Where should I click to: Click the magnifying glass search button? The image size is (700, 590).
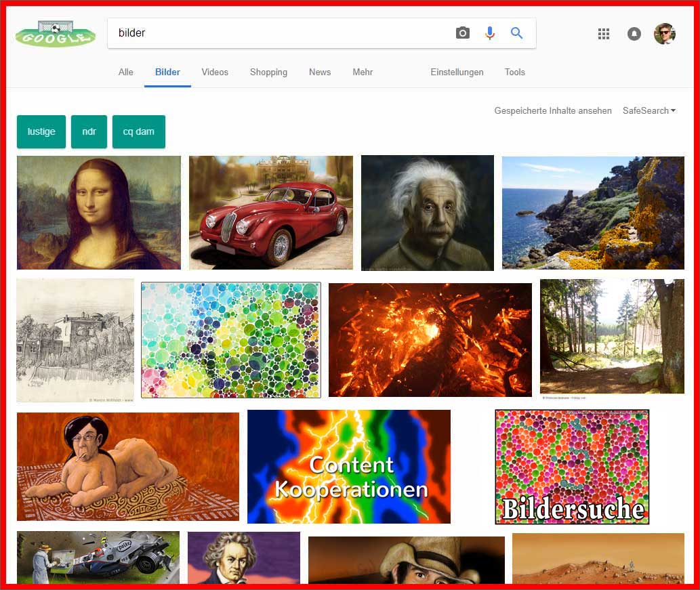(x=516, y=33)
